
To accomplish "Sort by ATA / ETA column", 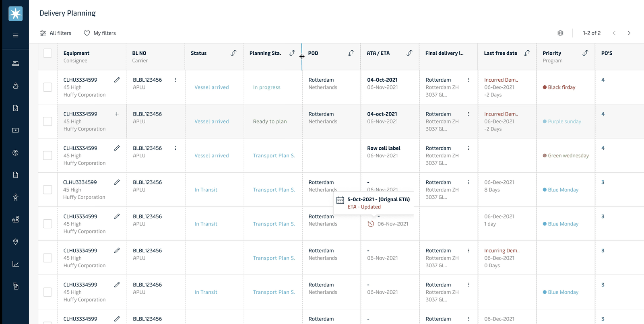I will pos(409,53).
